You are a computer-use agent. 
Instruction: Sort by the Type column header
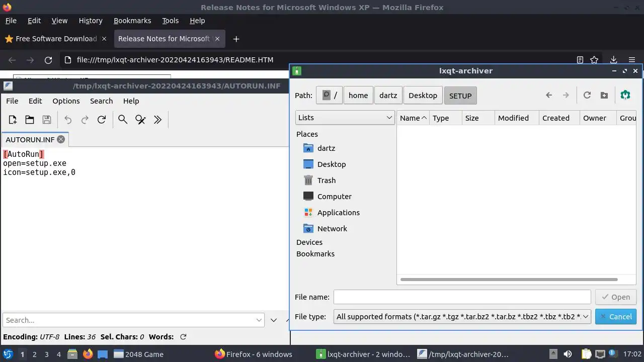(445, 118)
